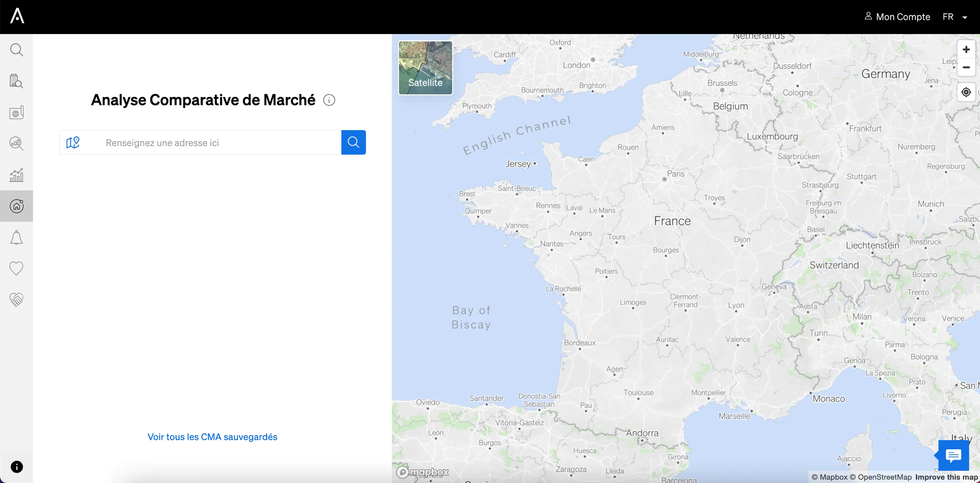Zoom out on the map

966,67
